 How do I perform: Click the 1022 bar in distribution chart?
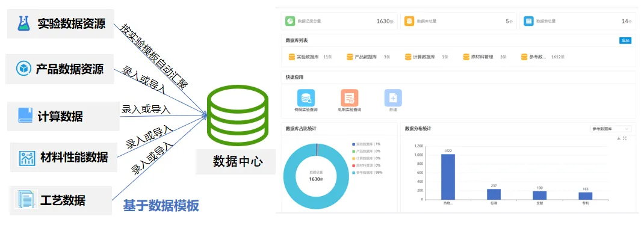[448, 177]
